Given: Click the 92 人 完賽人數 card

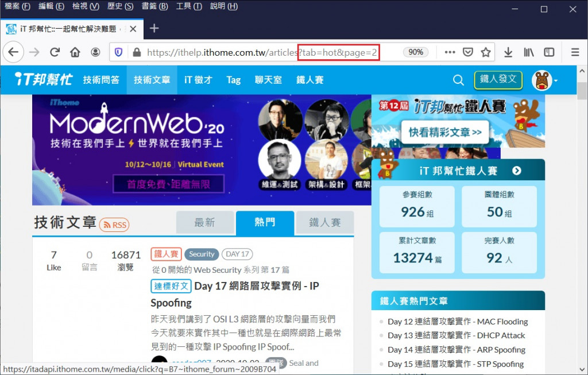Looking at the screenshot, I should click(499, 252).
